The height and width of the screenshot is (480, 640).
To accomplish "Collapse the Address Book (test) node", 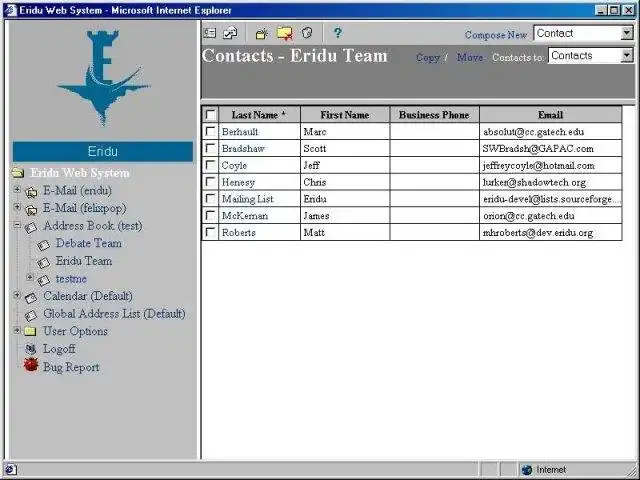I will [x=17, y=224].
